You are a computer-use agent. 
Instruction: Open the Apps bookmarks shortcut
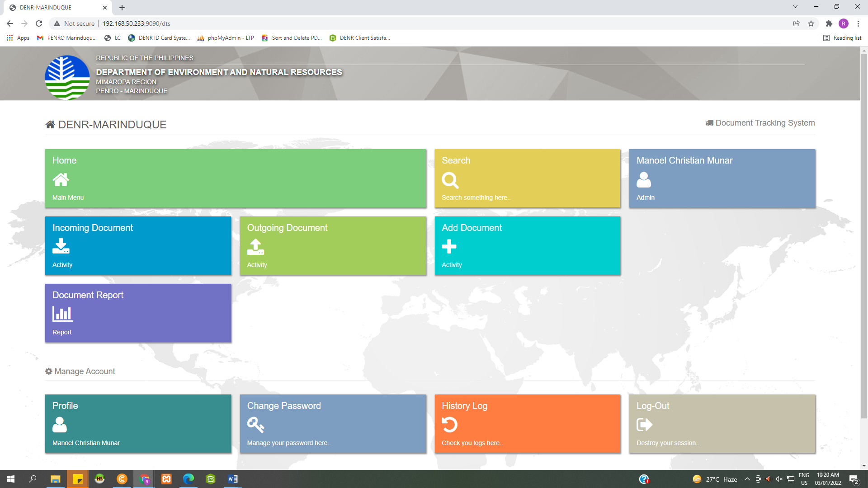[x=18, y=38]
